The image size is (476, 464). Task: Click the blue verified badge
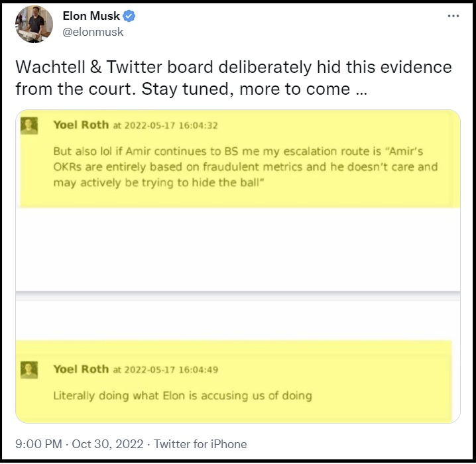129,16
